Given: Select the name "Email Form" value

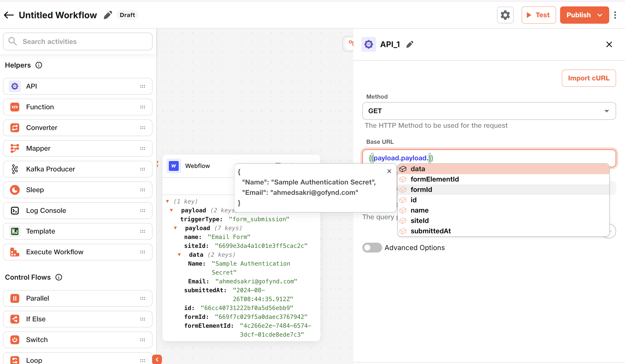Looking at the screenshot, I should [x=229, y=237].
